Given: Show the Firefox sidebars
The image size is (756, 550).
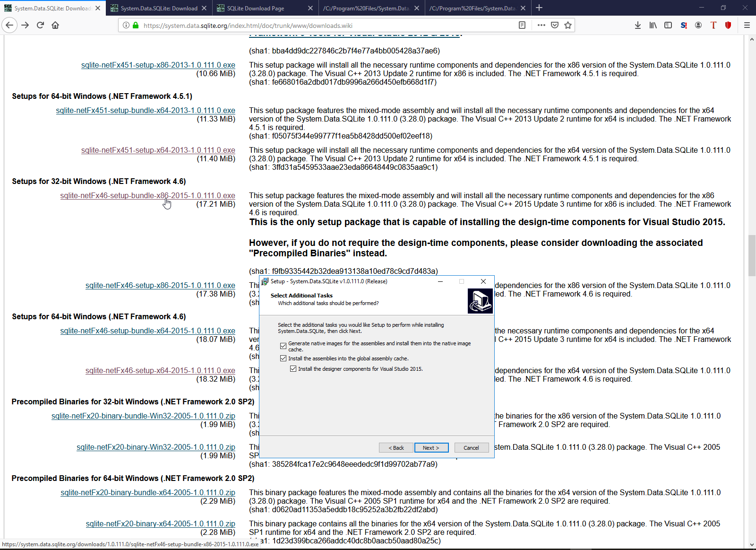Looking at the screenshot, I should pos(668,25).
